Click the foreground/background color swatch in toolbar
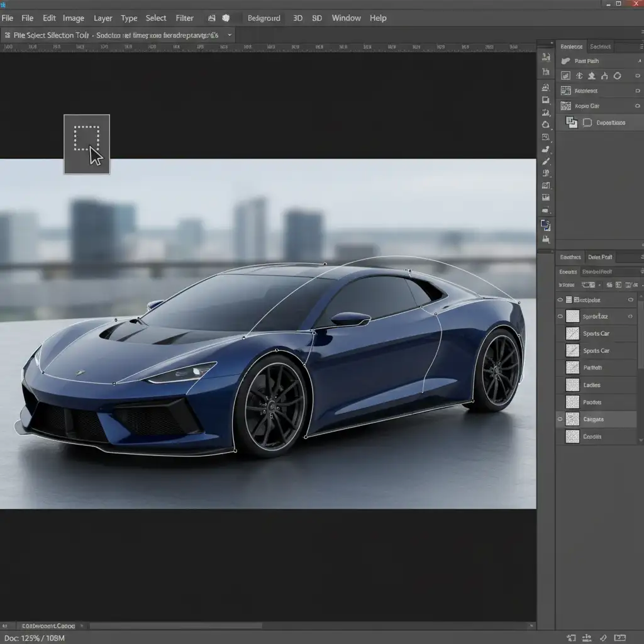This screenshot has height=644, width=644. click(545, 226)
